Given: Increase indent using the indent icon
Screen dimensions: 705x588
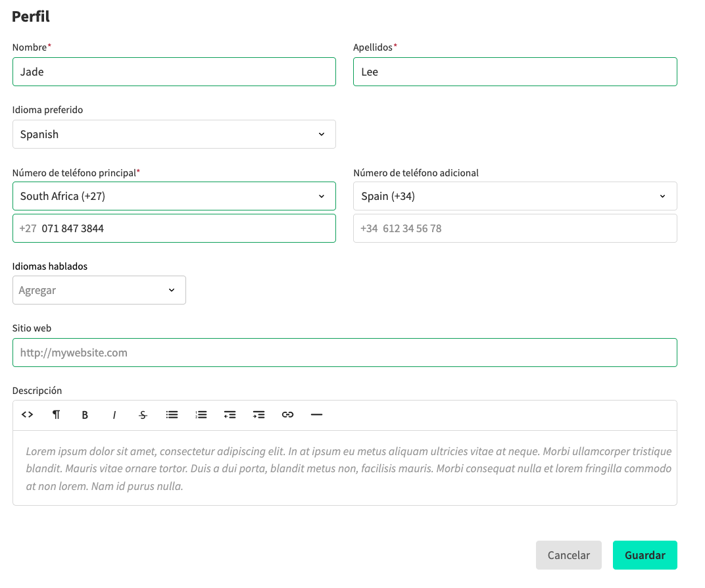Looking at the screenshot, I should [258, 414].
